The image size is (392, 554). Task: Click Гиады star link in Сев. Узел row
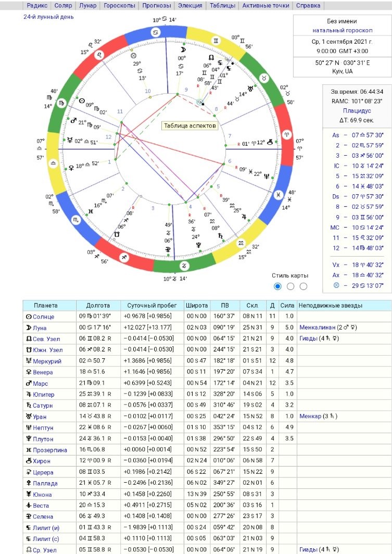pyautogui.click(x=308, y=338)
